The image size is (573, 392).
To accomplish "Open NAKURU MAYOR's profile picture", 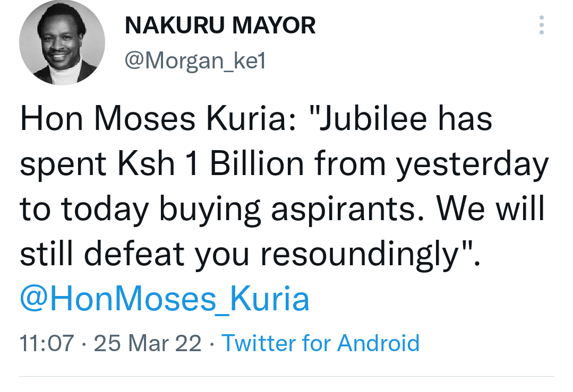I will click(62, 42).
